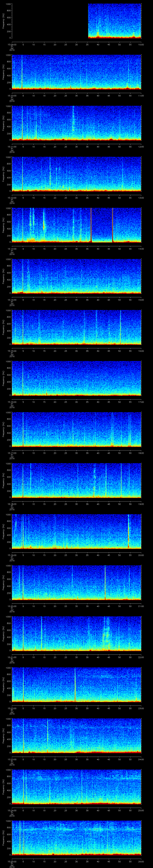Viewport: 153px width, 868px height.
Task: Select the 23:00 end-of-axis time label
Action: (x=141, y=708)
